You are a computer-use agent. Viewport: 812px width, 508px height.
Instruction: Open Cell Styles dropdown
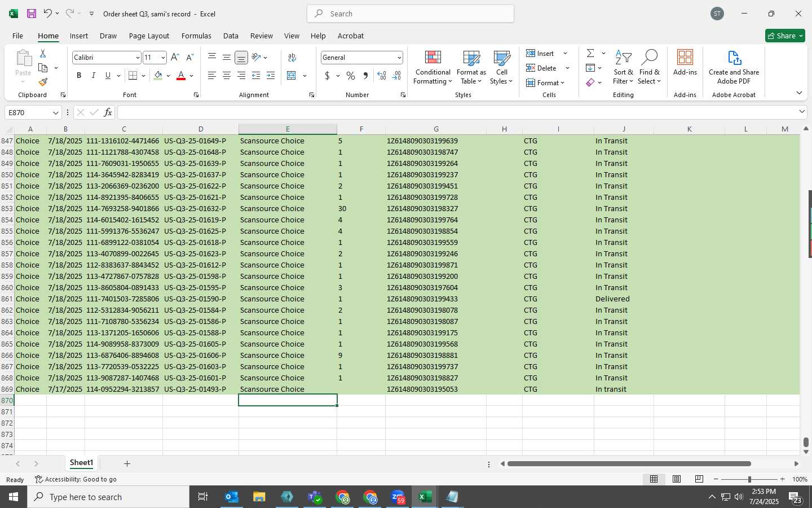501,67
